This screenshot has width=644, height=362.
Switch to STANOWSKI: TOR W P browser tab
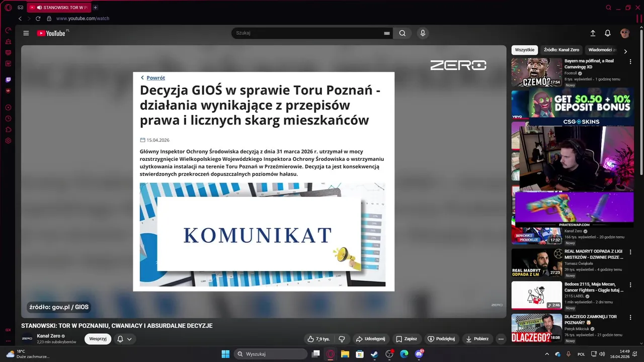tap(58, 8)
